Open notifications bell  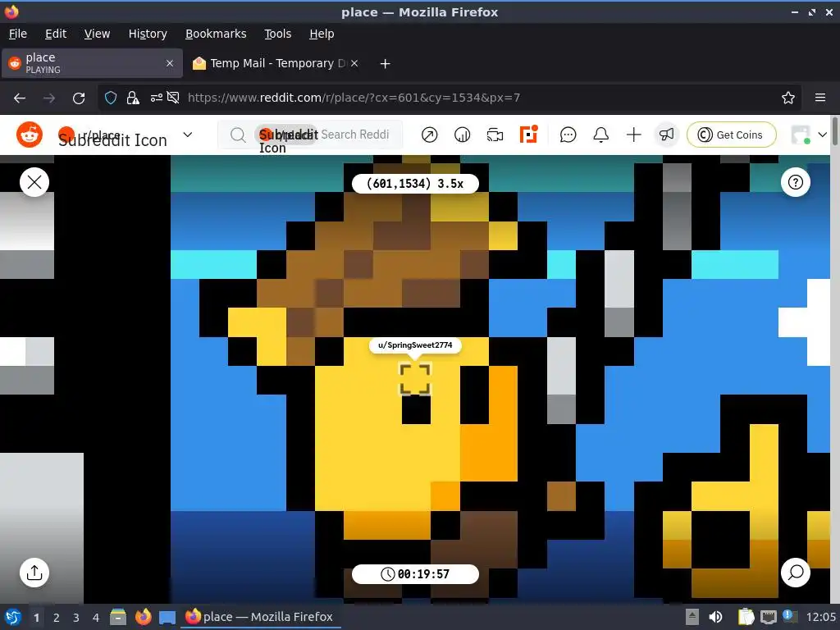click(x=601, y=135)
